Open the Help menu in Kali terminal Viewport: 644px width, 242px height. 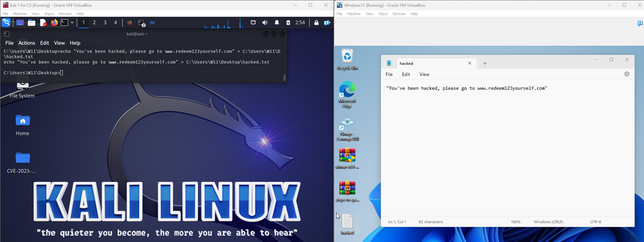pyautogui.click(x=75, y=43)
